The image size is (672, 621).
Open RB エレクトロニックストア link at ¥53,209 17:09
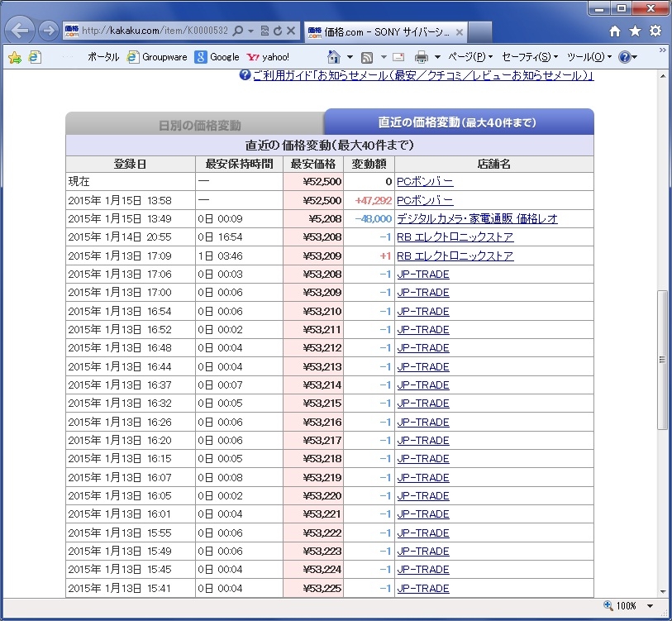455,256
